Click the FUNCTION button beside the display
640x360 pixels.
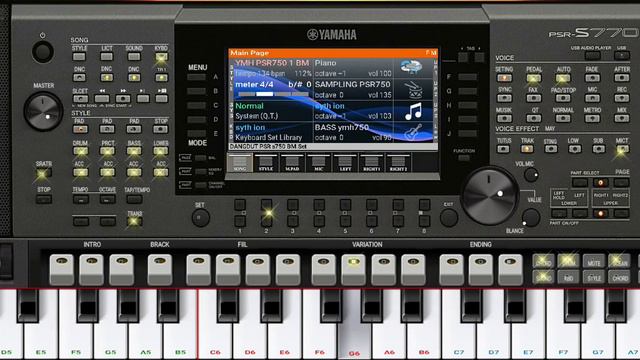click(x=463, y=158)
